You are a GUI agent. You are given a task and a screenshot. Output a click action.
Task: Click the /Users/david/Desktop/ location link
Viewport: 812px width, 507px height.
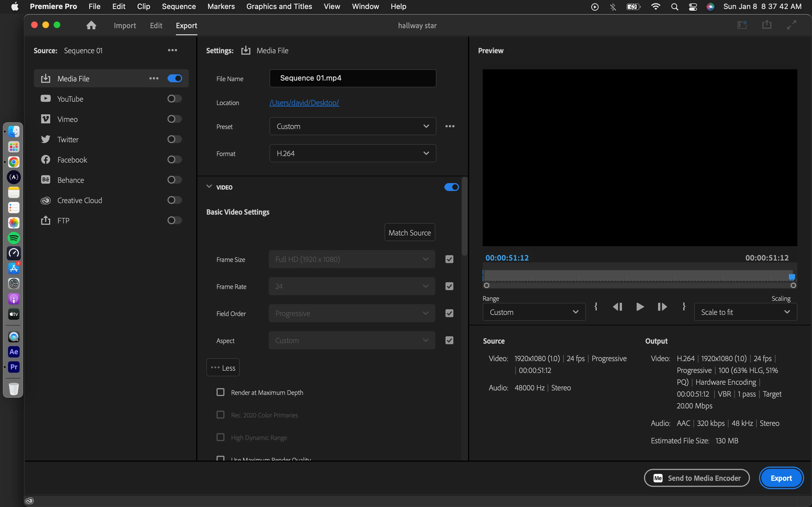tap(304, 103)
